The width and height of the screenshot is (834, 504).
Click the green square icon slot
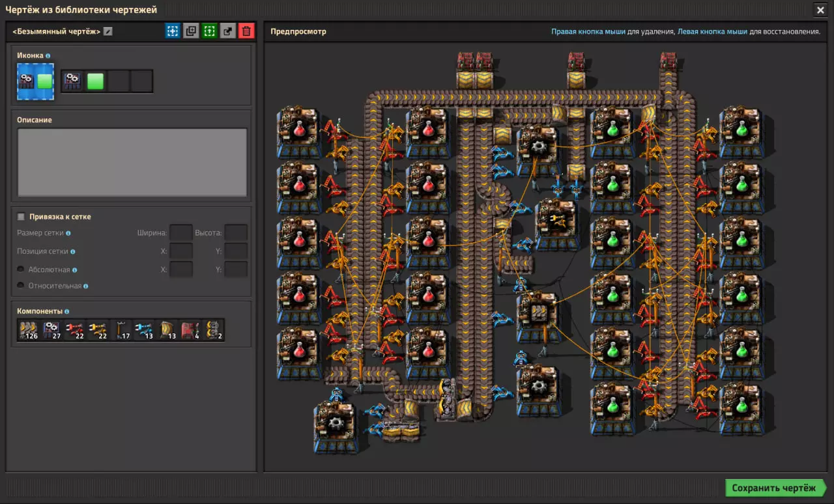pyautogui.click(x=96, y=81)
